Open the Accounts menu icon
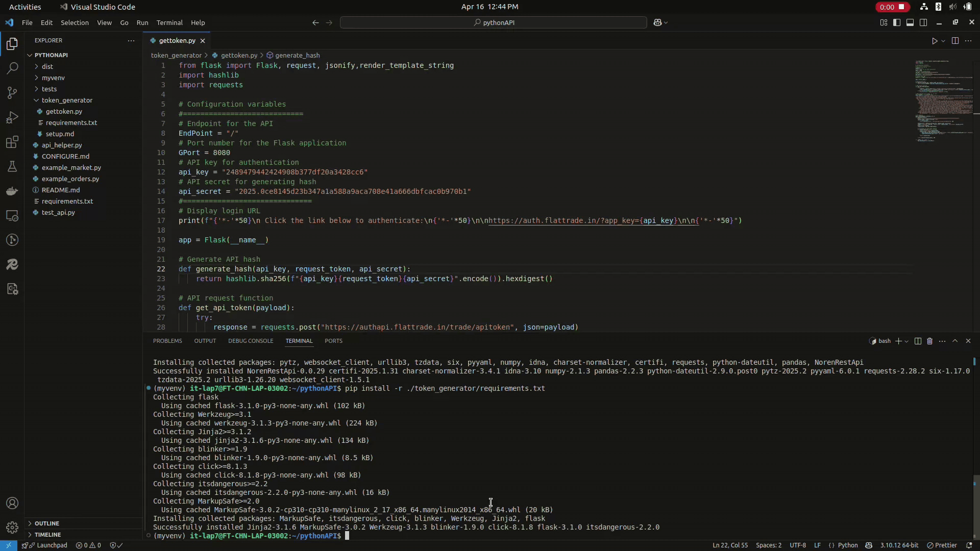The height and width of the screenshot is (551, 980). pos(12,503)
